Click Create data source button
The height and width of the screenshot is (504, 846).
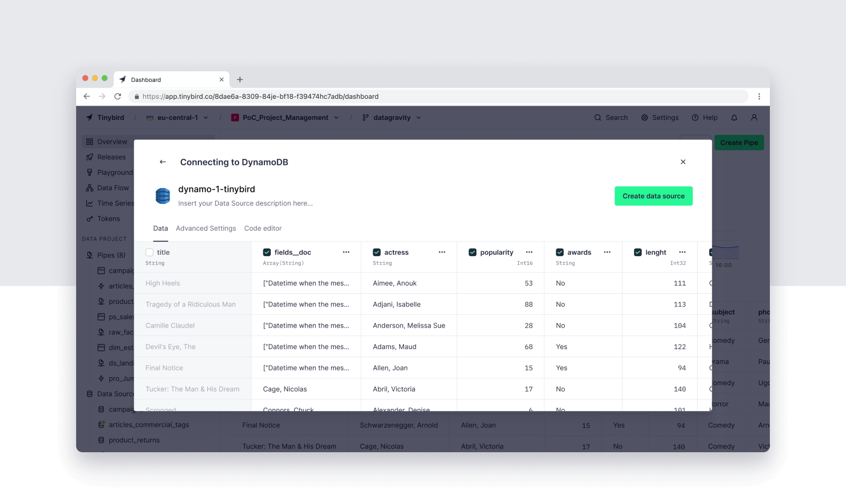654,196
